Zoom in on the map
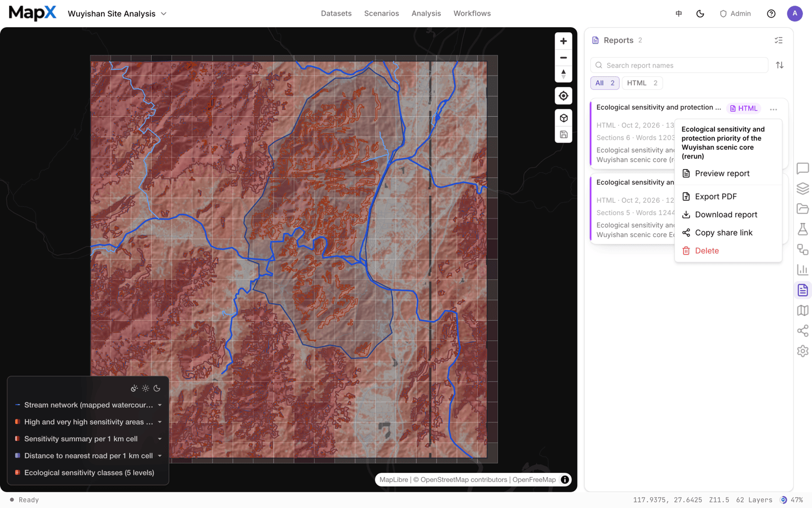This screenshot has width=812, height=508. click(563, 41)
